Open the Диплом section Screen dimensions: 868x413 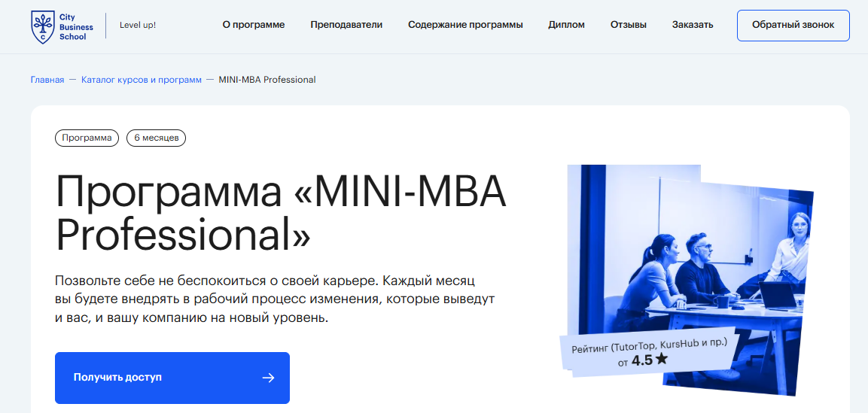(566, 25)
